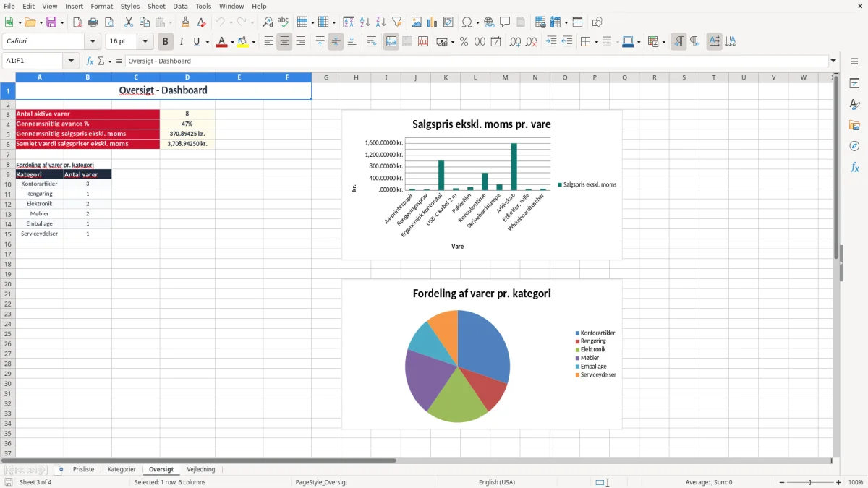868x488 pixels.
Task: Open the Function Wizard fx icon
Action: pyautogui.click(x=90, y=61)
